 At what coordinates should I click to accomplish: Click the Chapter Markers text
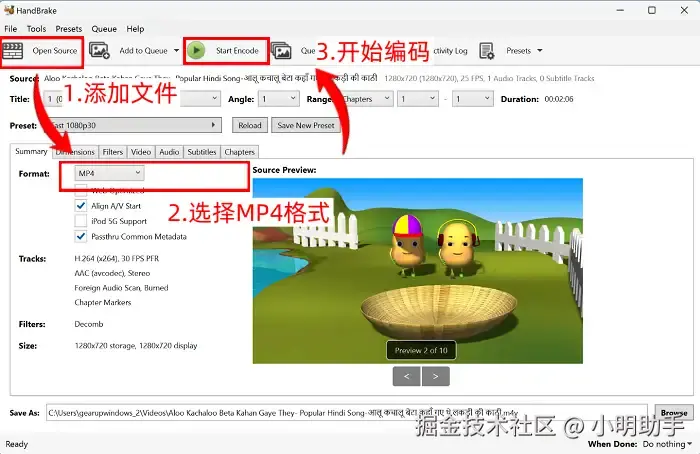103,302
